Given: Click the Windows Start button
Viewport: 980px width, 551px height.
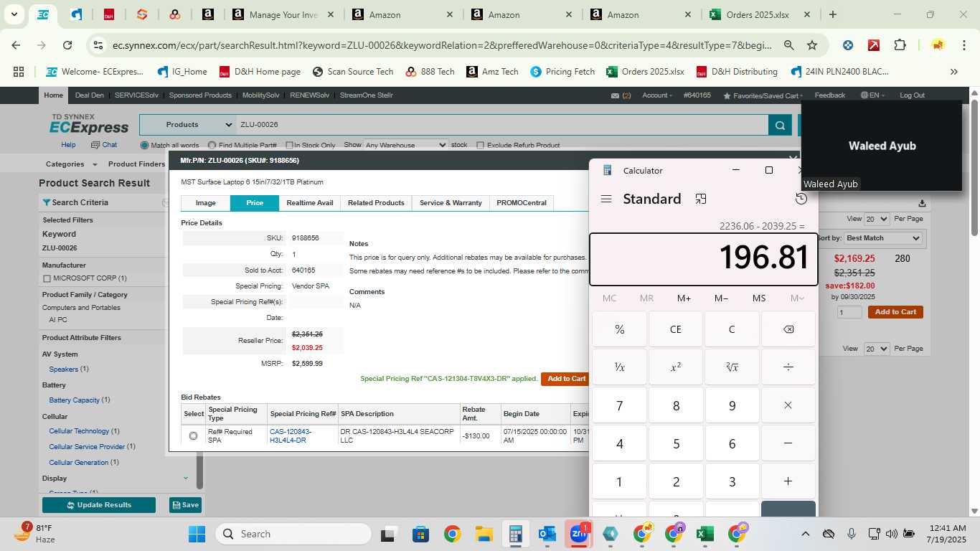Looking at the screenshot, I should [x=197, y=534].
